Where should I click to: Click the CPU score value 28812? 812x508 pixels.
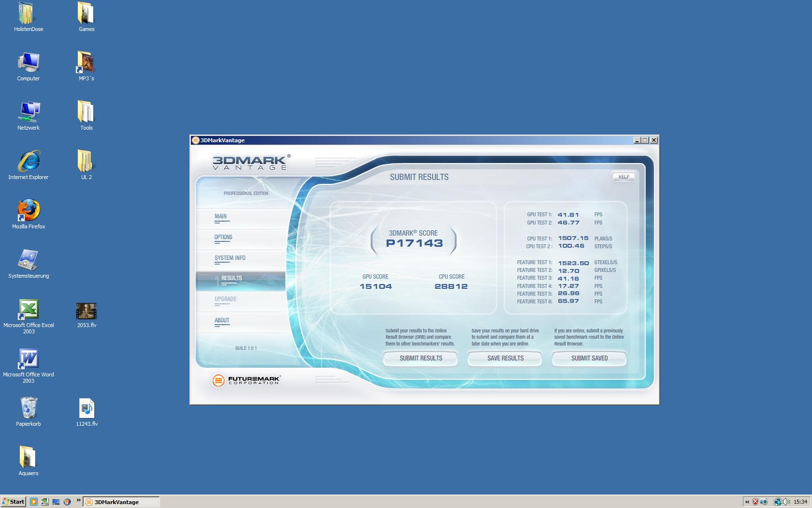[x=451, y=286]
